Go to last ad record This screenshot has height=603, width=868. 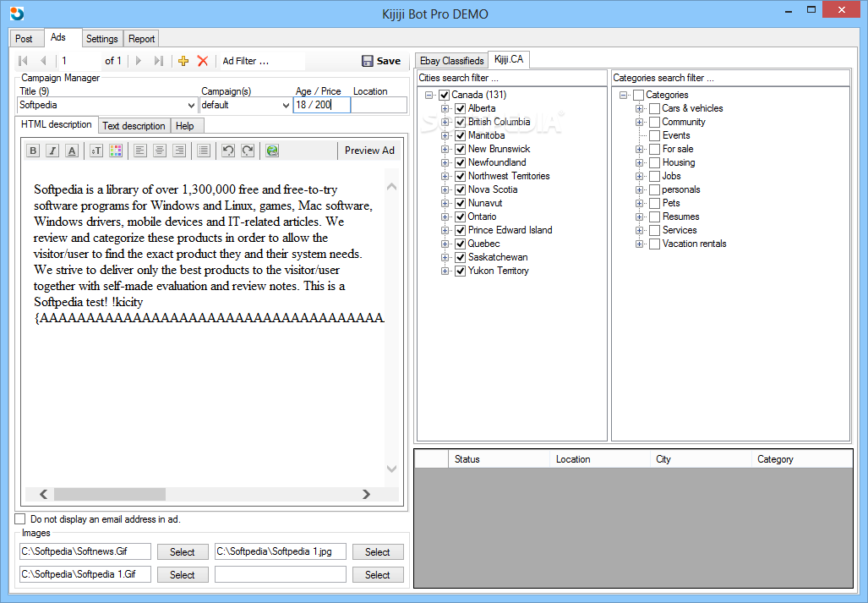159,61
